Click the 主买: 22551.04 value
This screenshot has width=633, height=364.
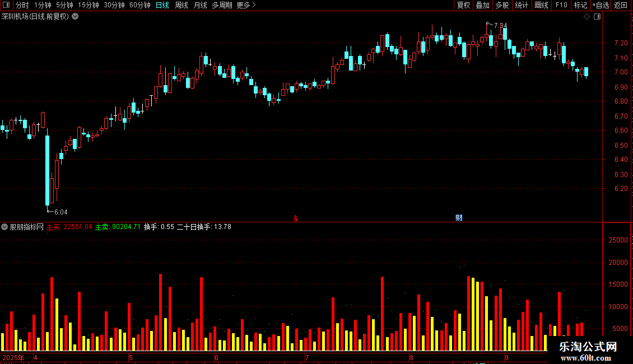[69, 227]
